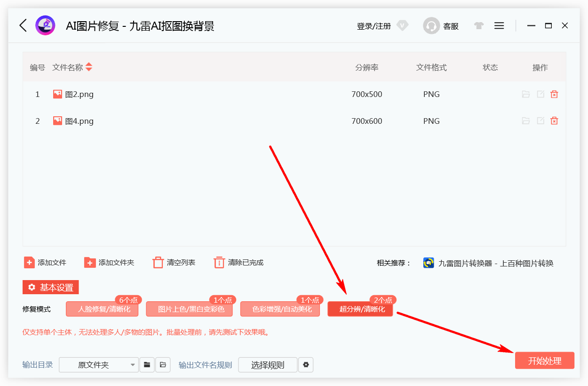Viewport: 588px width, 386px height.
Task: Click the 分辨率 column header
Action: pos(367,67)
